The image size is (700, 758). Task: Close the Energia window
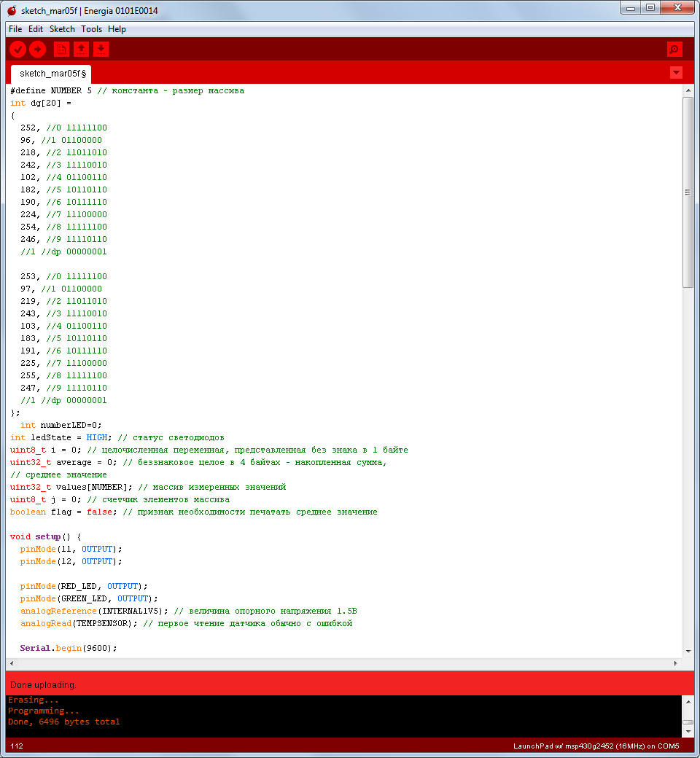pyautogui.click(x=677, y=8)
